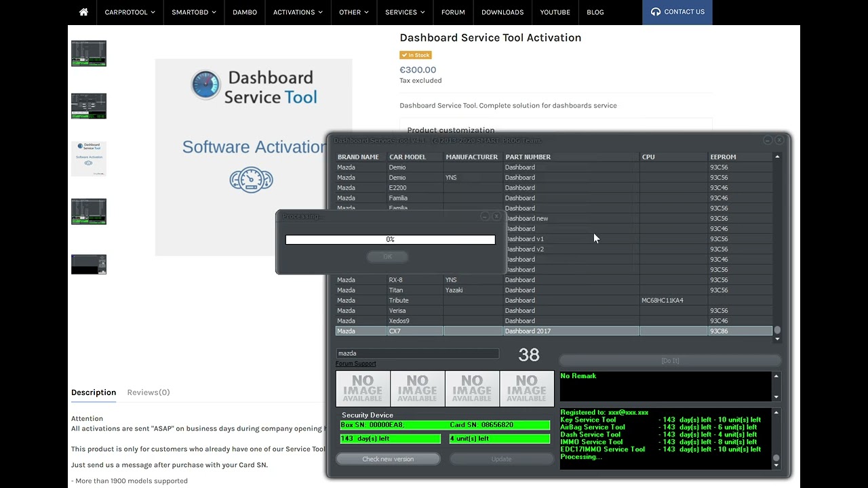Click the Update button
The height and width of the screenshot is (488, 868).
click(501, 459)
